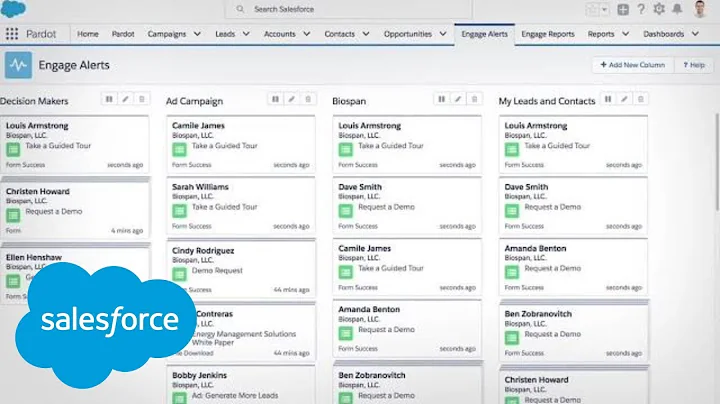
Task: Open Louis Armstrong in Decision Makers column
Action: tap(37, 125)
